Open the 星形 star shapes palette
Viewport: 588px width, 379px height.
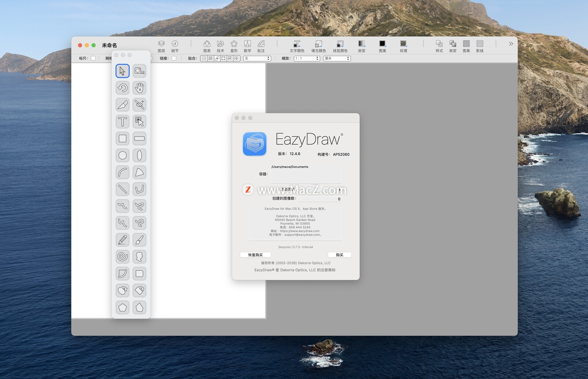[x=234, y=46]
